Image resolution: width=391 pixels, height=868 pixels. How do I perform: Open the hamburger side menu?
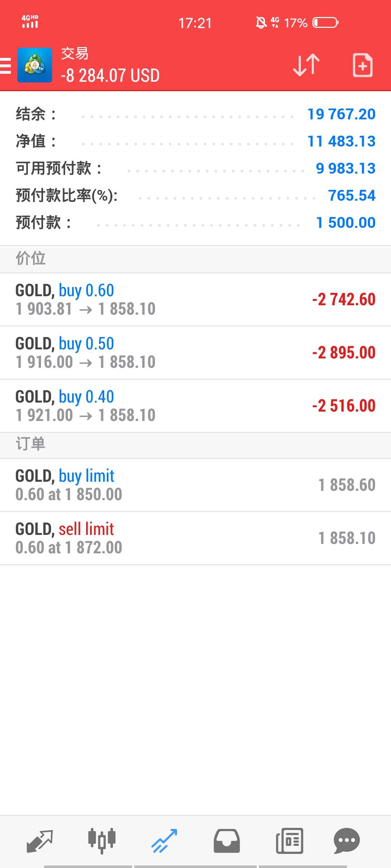6,66
